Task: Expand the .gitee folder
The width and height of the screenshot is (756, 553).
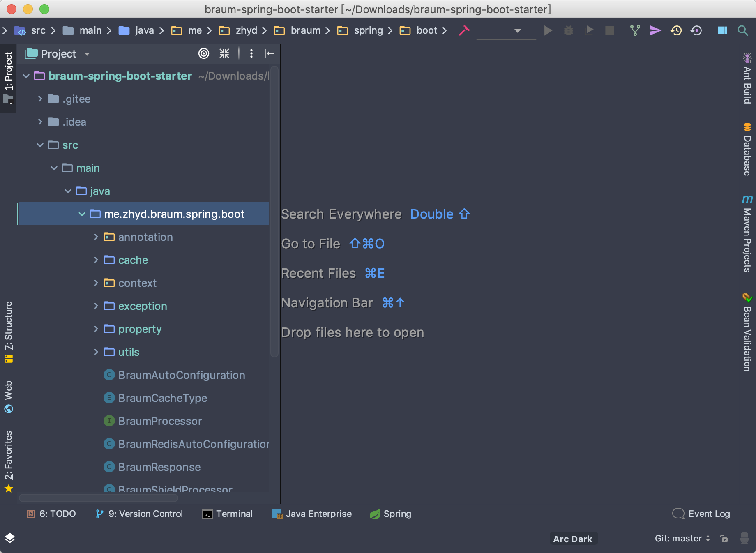Action: tap(40, 99)
